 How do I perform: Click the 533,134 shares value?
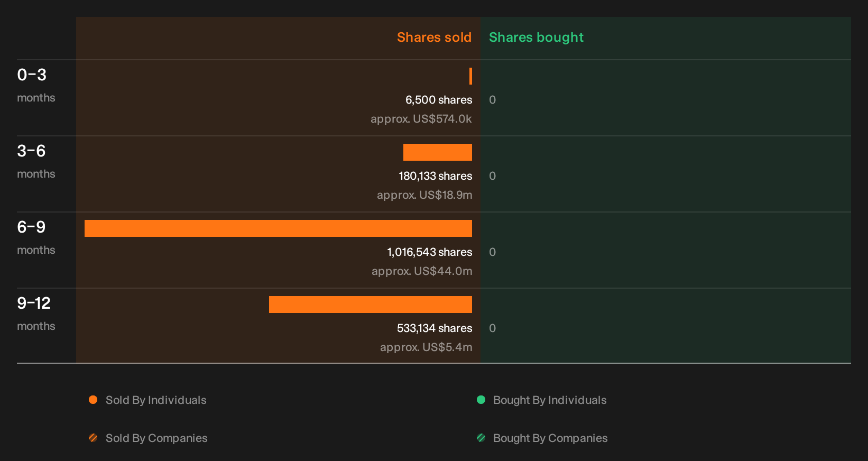point(435,328)
